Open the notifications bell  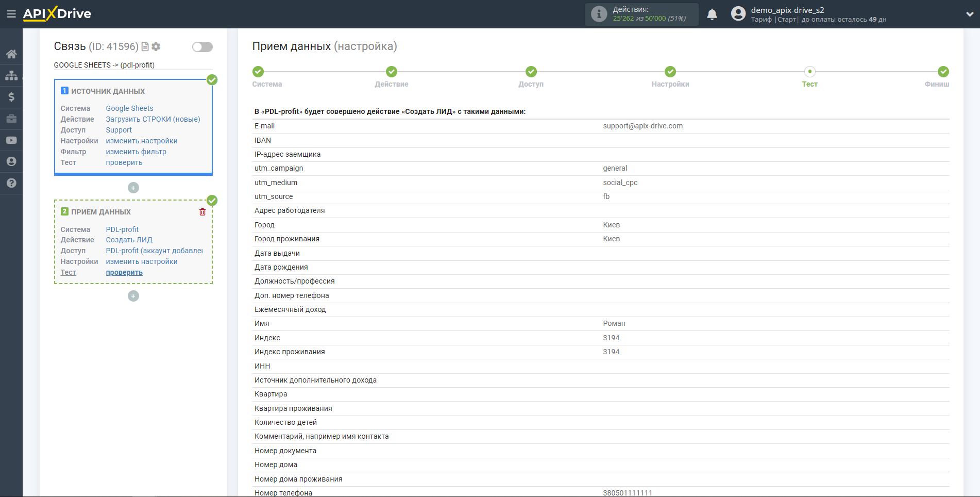712,14
